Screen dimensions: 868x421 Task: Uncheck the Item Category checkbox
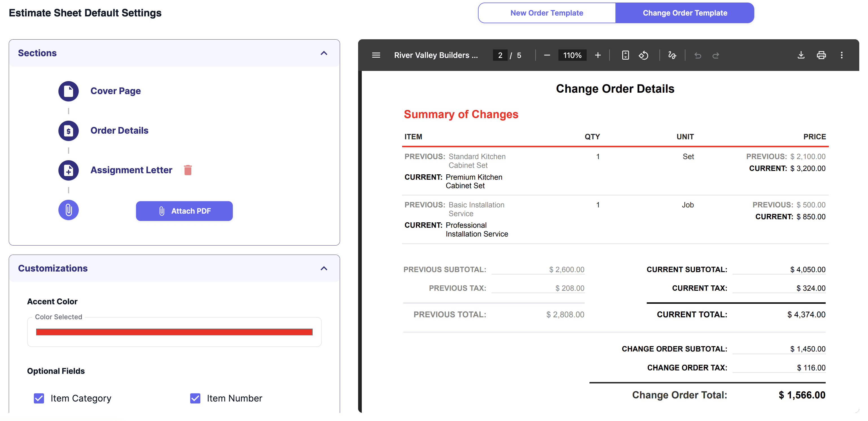[x=39, y=398]
